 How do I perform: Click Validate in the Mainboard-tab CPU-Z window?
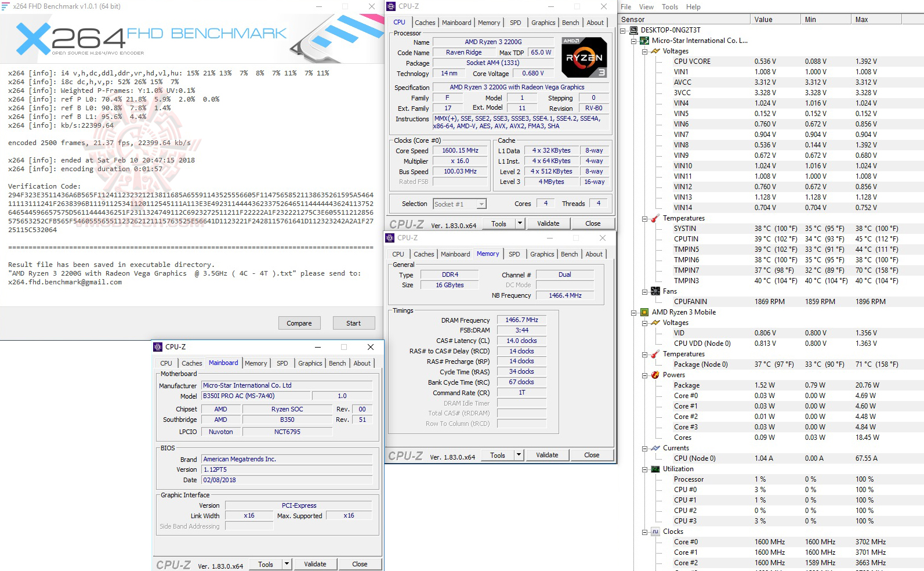click(315, 564)
